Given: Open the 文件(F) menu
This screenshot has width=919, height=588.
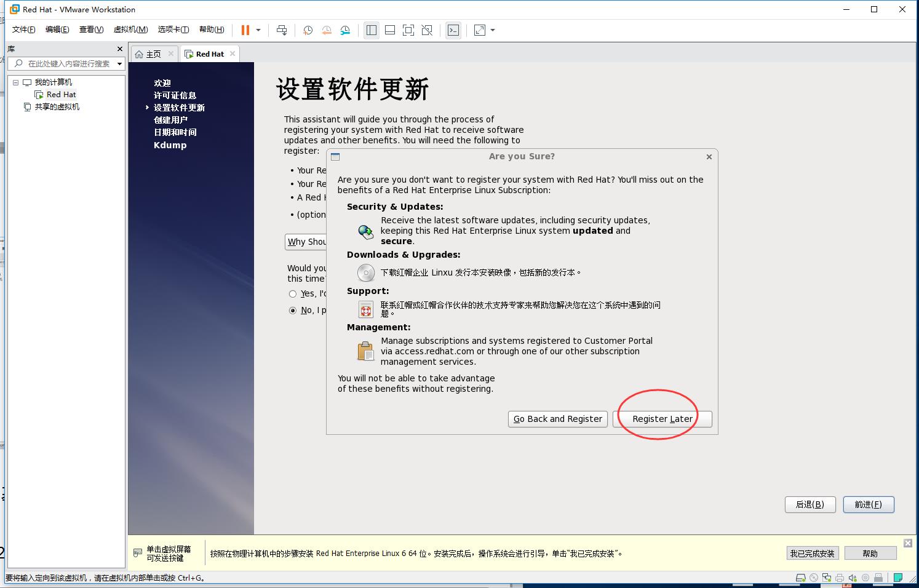Looking at the screenshot, I should pos(24,30).
